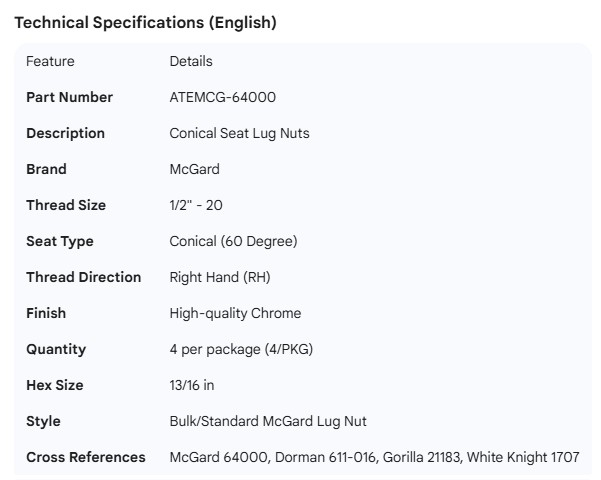Viewport: 601px width, 480px height.
Task: Click the Part Number label
Action: (69, 97)
